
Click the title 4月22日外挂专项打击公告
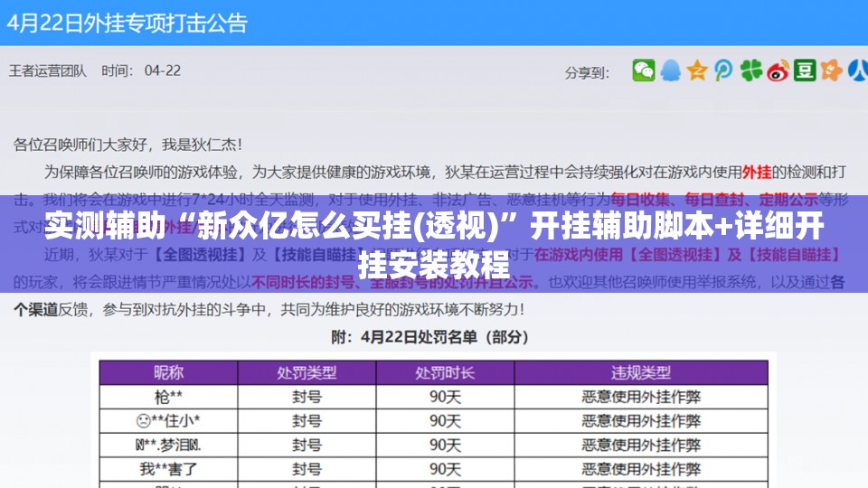pyautogui.click(x=127, y=23)
